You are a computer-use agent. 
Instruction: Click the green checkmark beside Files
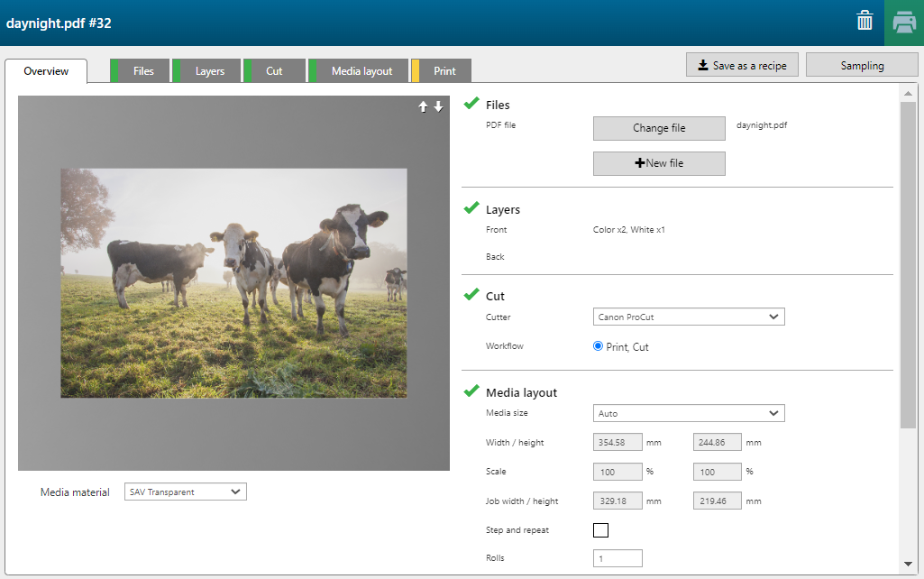coord(471,105)
